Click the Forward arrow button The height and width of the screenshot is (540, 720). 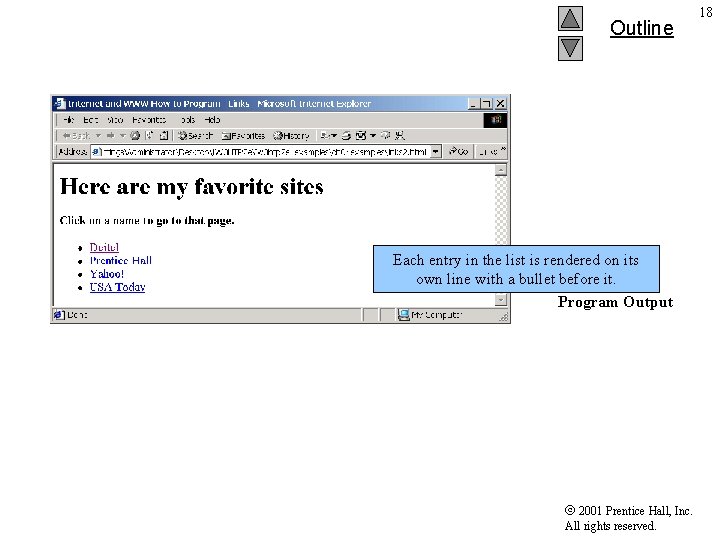[110, 135]
